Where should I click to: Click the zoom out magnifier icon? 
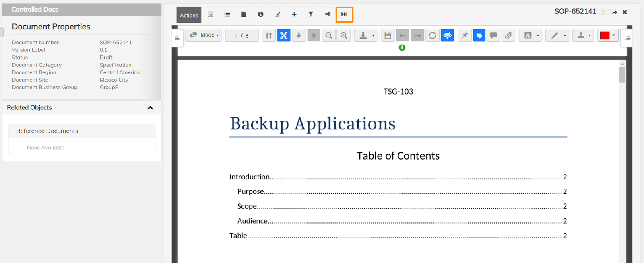pyautogui.click(x=329, y=35)
